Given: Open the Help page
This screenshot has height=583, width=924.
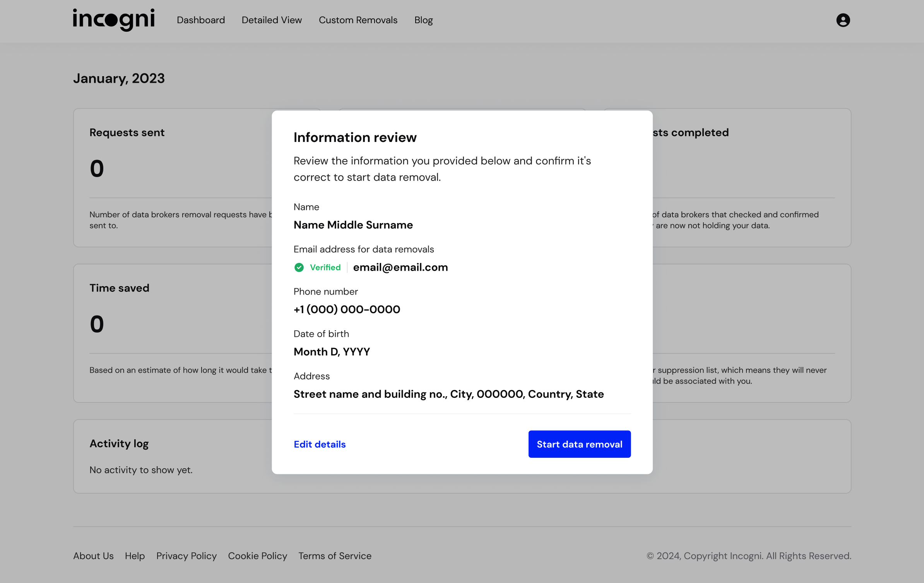Looking at the screenshot, I should coord(135,556).
